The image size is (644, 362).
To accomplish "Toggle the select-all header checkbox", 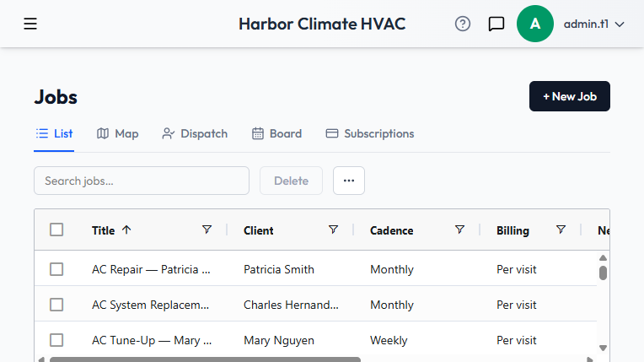I will [56, 230].
